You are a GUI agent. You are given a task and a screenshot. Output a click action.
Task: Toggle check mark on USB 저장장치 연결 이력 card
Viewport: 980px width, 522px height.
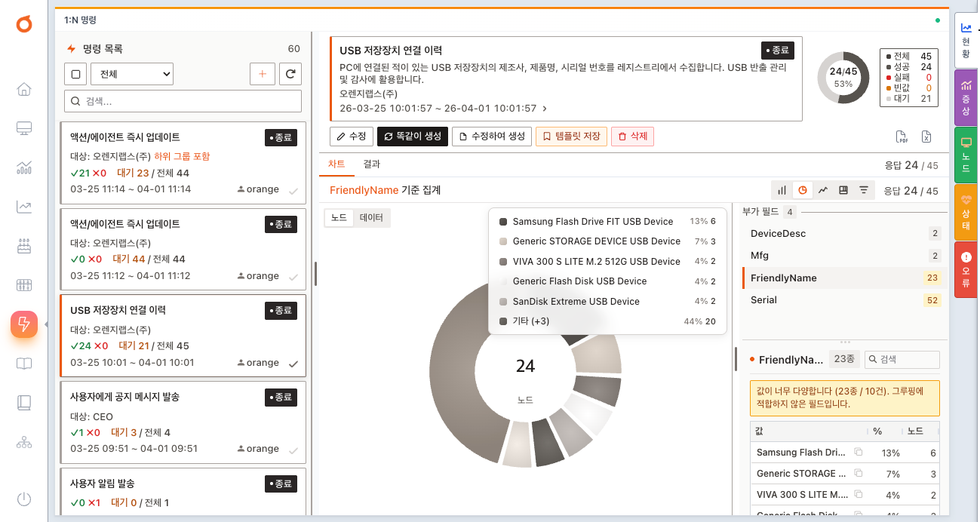click(x=293, y=364)
